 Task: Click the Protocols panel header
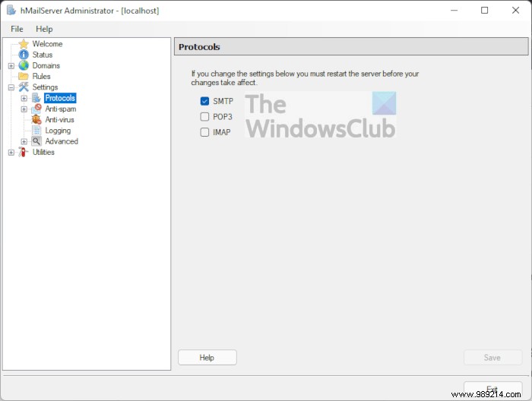point(351,47)
